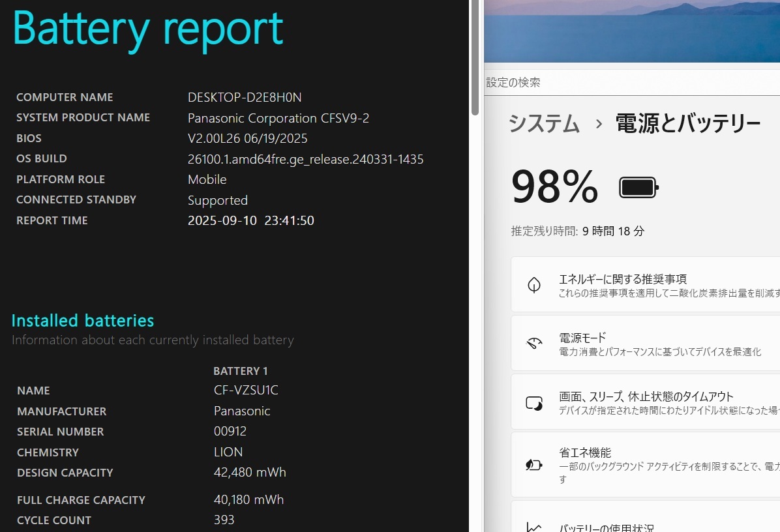This screenshot has width=780, height=532.
Task: Expand the 省エネ機能 section
Action: click(646, 464)
